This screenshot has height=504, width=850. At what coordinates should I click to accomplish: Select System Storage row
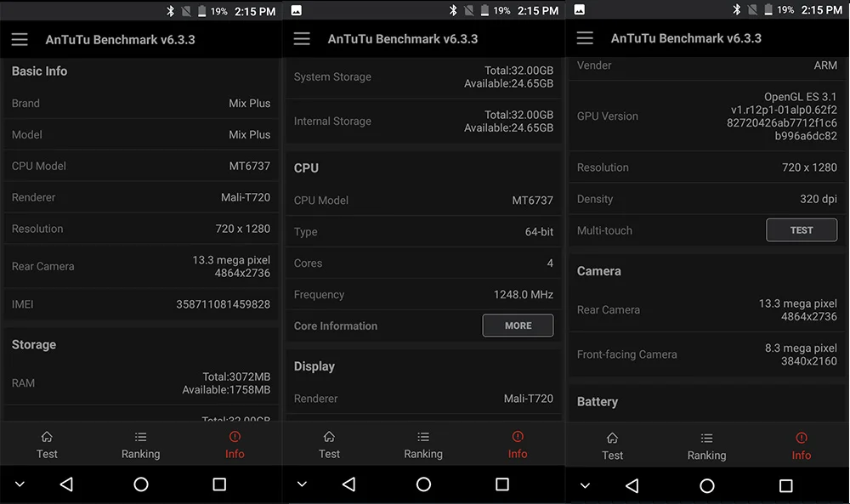click(x=423, y=77)
